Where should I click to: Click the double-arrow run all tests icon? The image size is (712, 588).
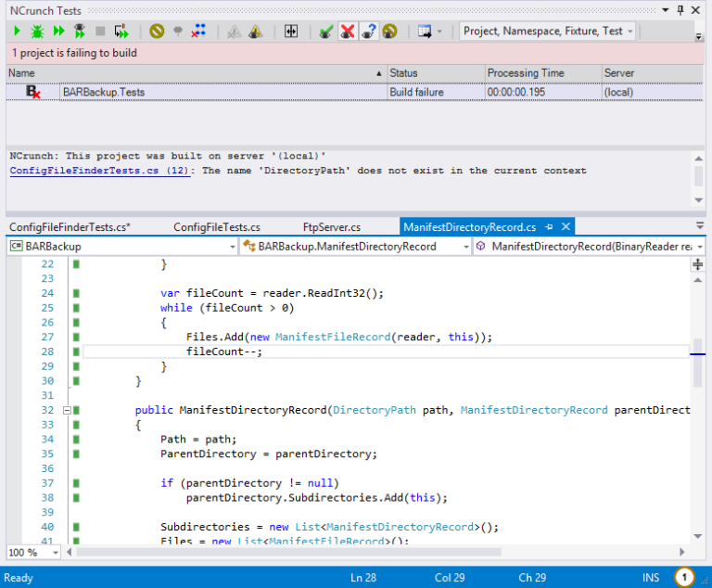tap(58, 32)
